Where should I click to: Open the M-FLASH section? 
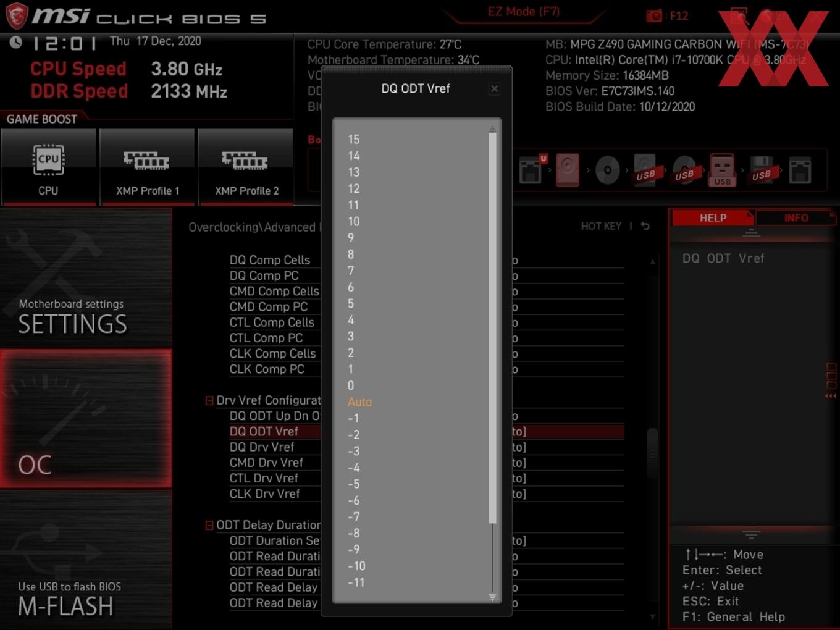coord(86,560)
